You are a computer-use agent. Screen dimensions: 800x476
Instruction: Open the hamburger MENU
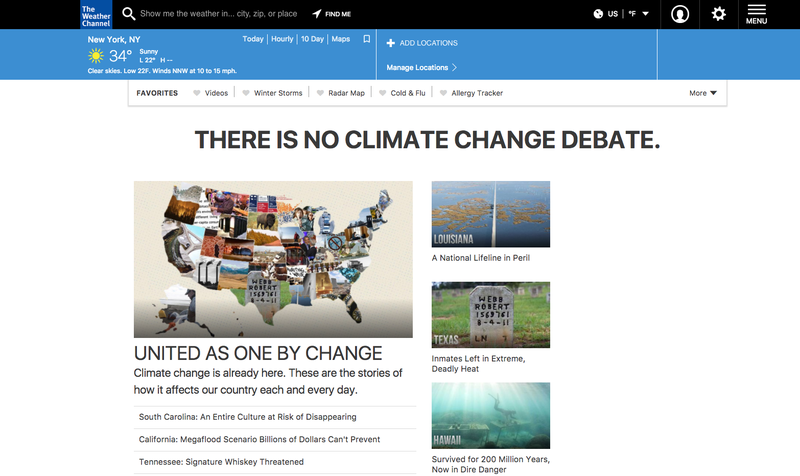click(x=756, y=14)
